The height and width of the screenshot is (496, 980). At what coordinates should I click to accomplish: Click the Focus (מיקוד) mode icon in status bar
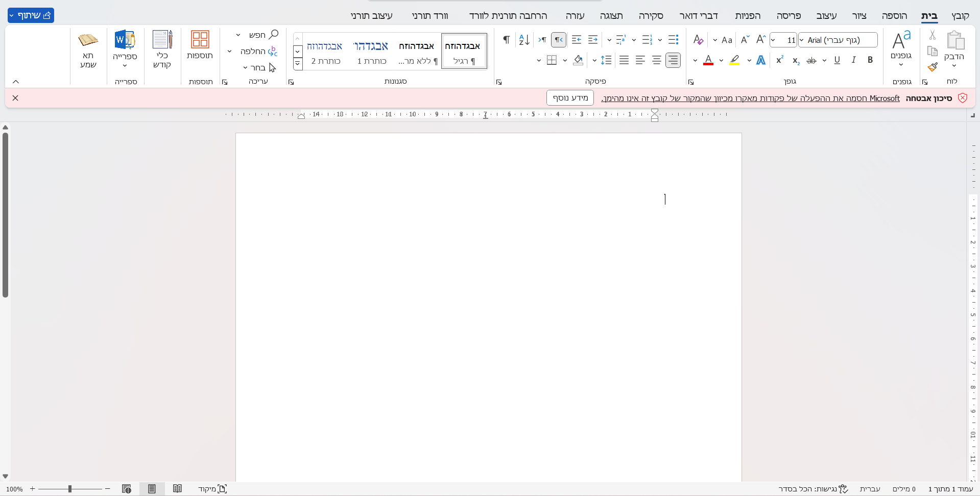tap(222, 489)
